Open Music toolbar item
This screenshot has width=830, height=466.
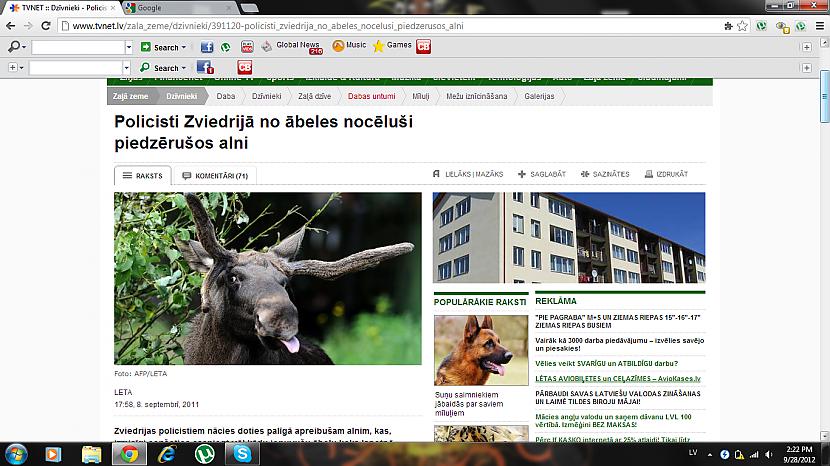pos(349,46)
